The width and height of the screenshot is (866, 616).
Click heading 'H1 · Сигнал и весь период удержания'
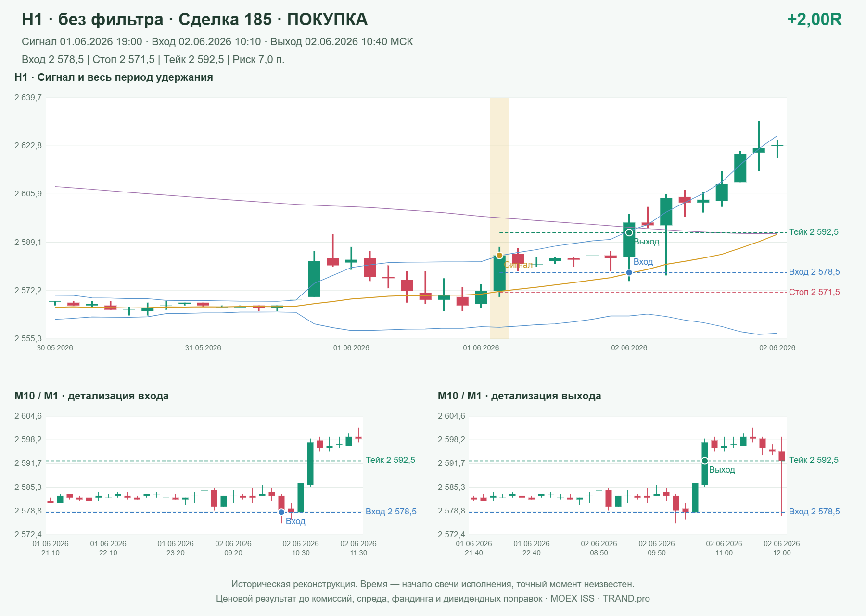coord(114,77)
